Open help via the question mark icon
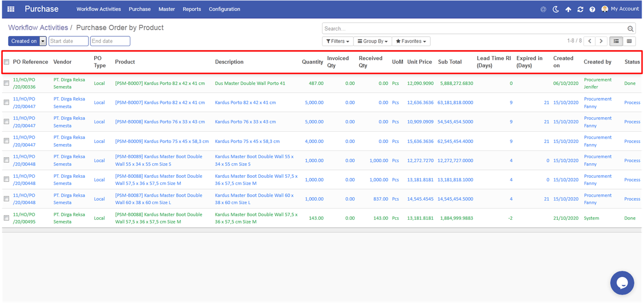 [592, 9]
